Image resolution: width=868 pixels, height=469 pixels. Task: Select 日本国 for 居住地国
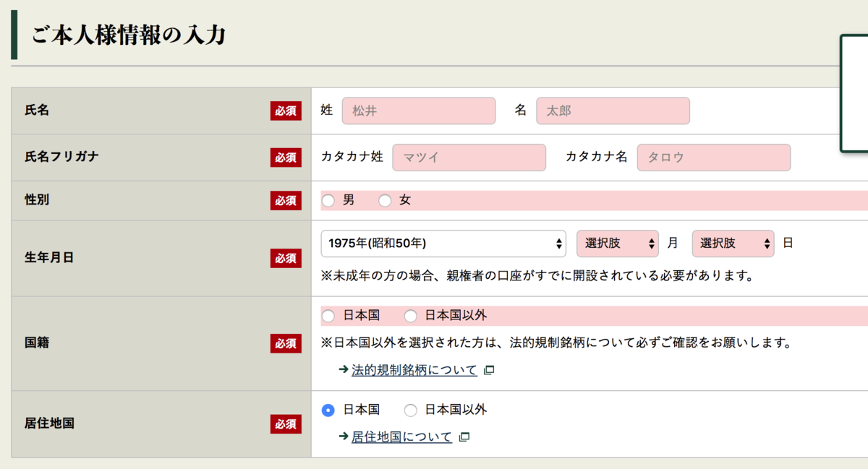pos(328,410)
